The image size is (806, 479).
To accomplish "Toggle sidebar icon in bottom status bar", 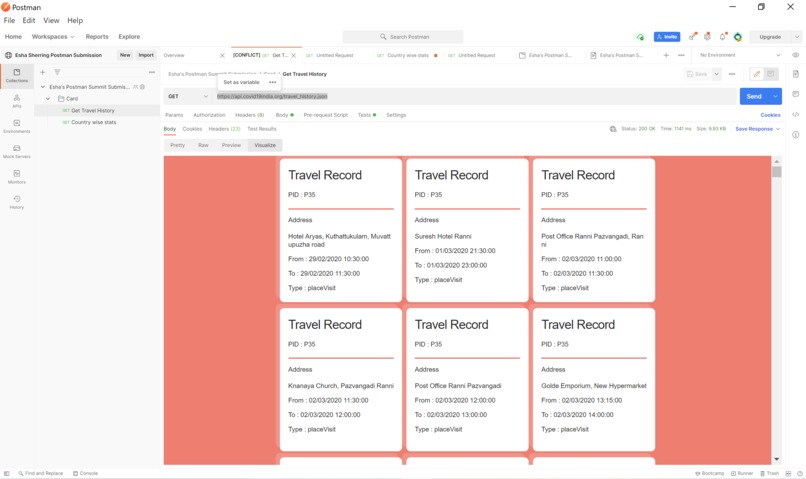I will click(7, 473).
